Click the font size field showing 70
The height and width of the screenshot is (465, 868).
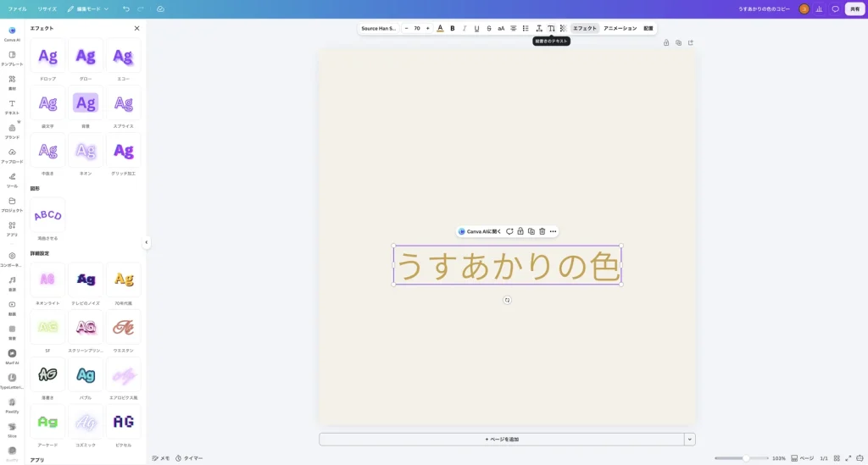(417, 28)
